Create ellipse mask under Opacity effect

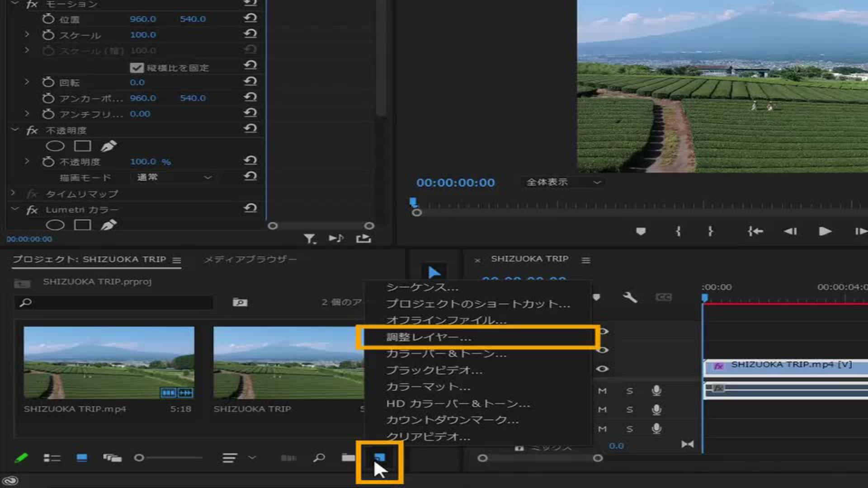[55, 146]
